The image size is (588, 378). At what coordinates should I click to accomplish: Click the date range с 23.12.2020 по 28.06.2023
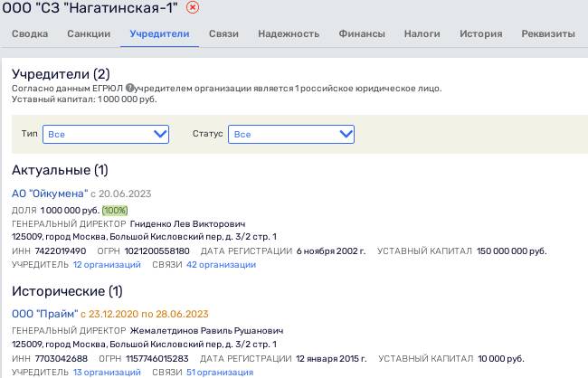coord(145,314)
